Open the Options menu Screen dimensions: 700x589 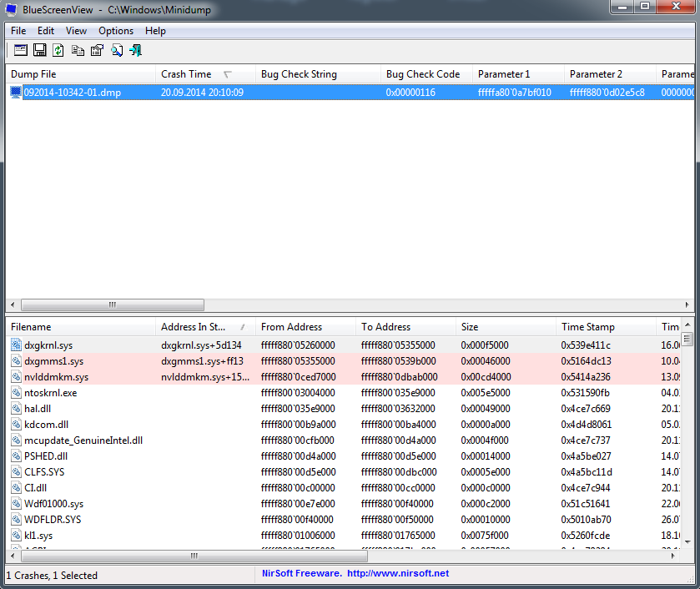click(x=116, y=31)
